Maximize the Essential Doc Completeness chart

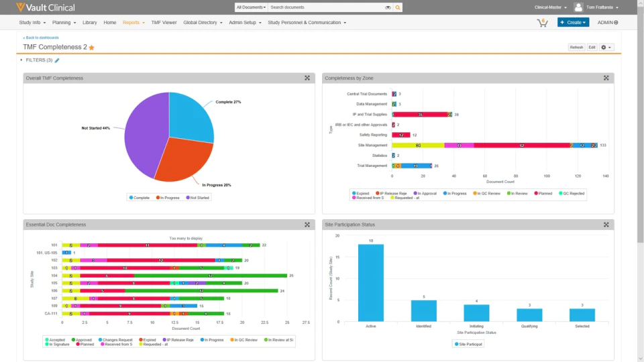[x=307, y=225]
